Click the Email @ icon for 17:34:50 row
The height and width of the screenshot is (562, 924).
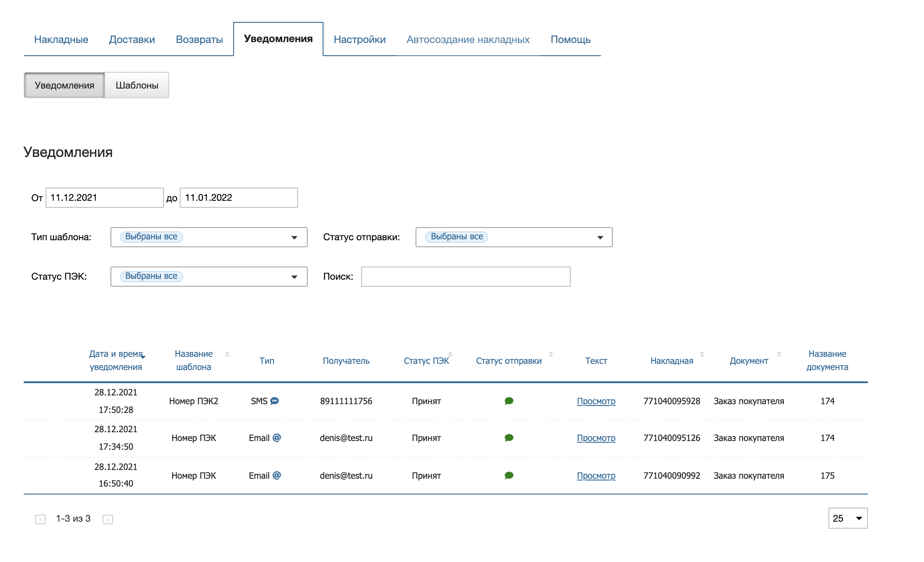coord(277,438)
